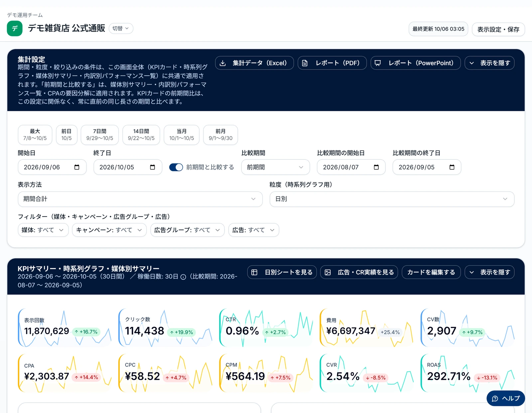The width and height of the screenshot is (532, 413).
Task: Click the ROAS 292.71% card
Action: 467,373
